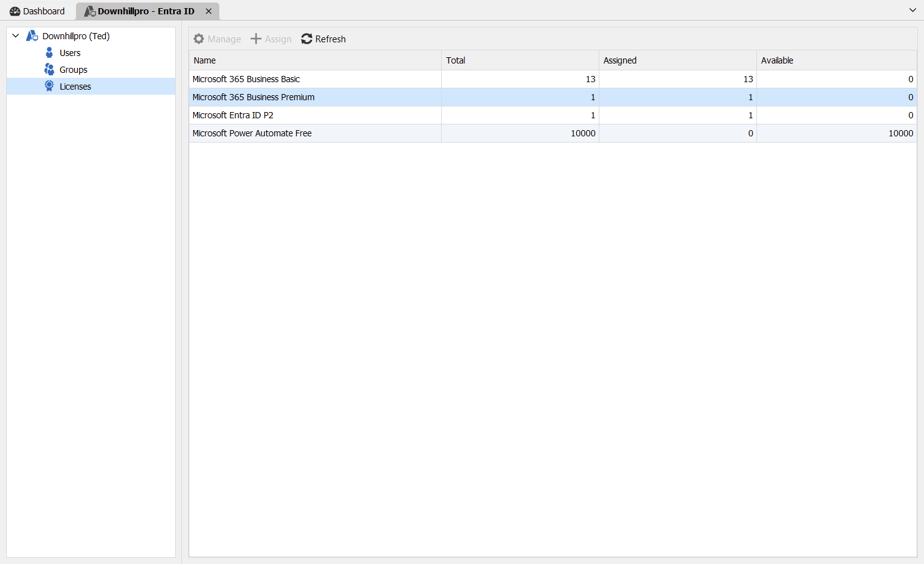924x564 pixels.
Task: Click the Entra ID icon in the Downhillpro tab
Action: pos(90,11)
